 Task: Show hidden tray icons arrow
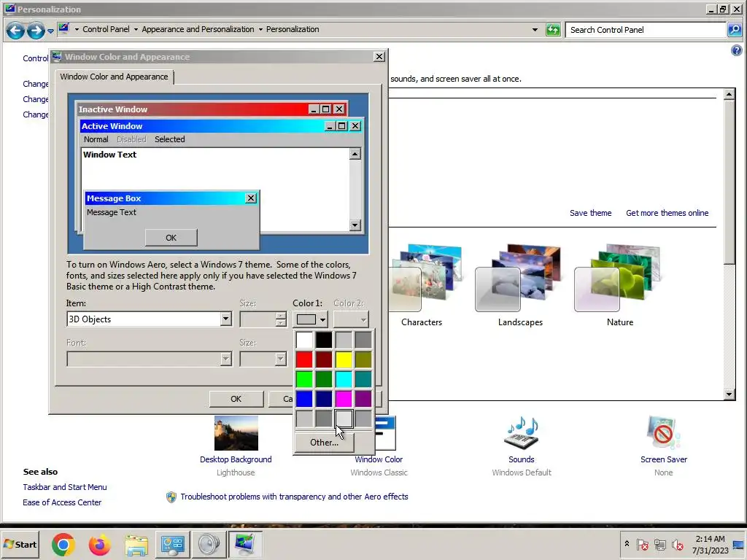[627, 544]
